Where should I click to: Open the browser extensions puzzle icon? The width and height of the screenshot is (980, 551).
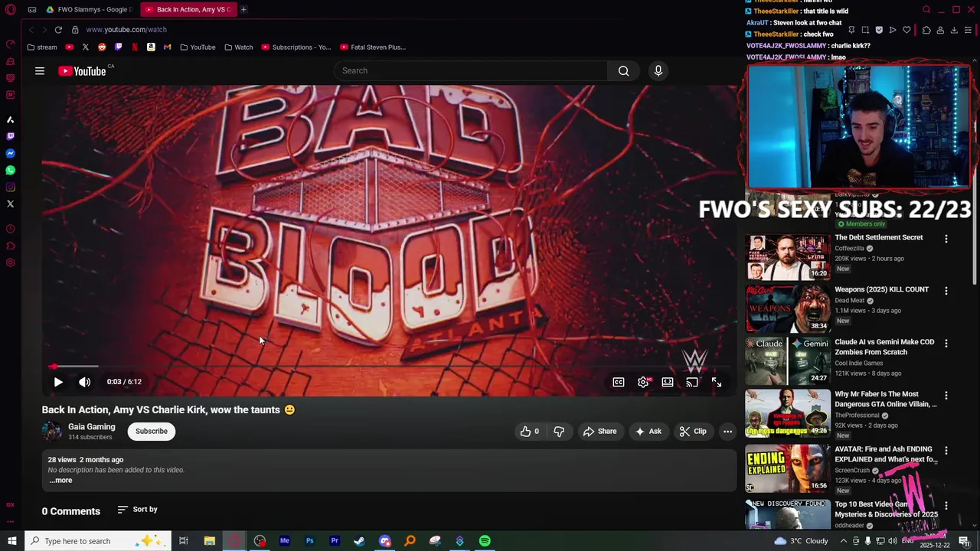click(x=926, y=30)
